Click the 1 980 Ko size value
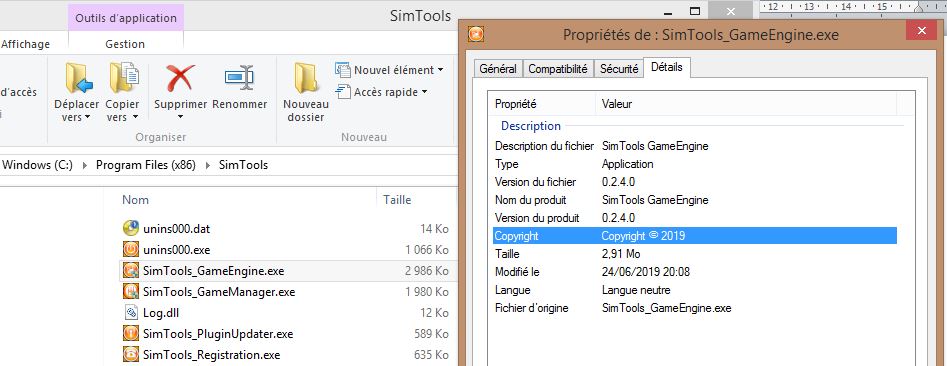This screenshot has width=947, height=366. click(426, 292)
